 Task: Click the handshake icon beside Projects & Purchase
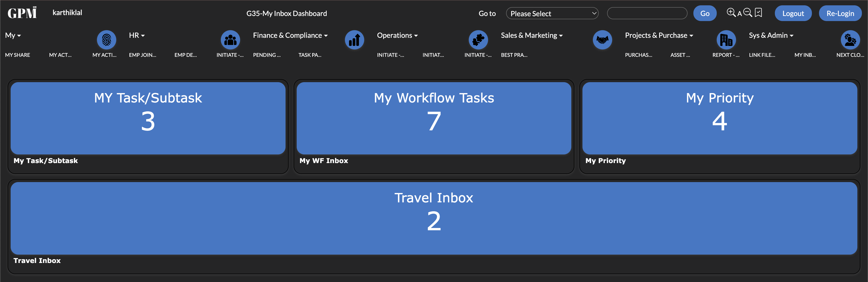tap(603, 40)
